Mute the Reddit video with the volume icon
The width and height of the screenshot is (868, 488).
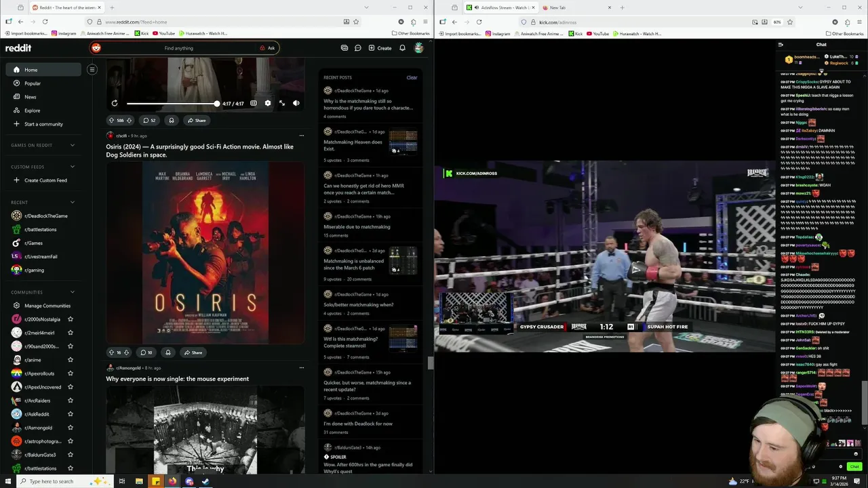point(296,103)
